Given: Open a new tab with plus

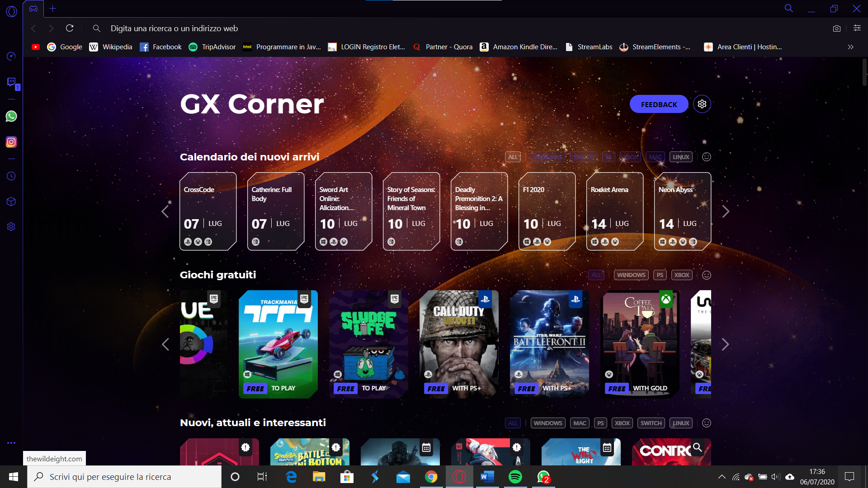Looking at the screenshot, I should 53,8.
